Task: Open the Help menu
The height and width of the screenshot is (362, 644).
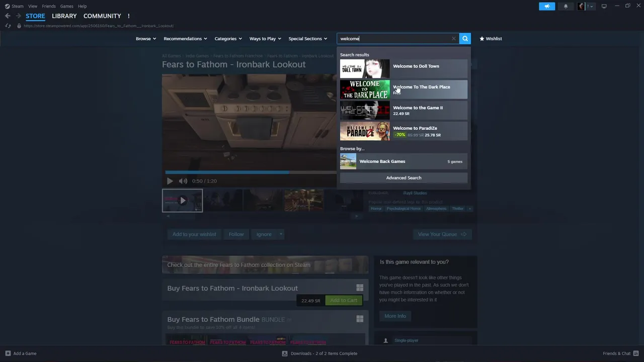Action: [x=82, y=6]
